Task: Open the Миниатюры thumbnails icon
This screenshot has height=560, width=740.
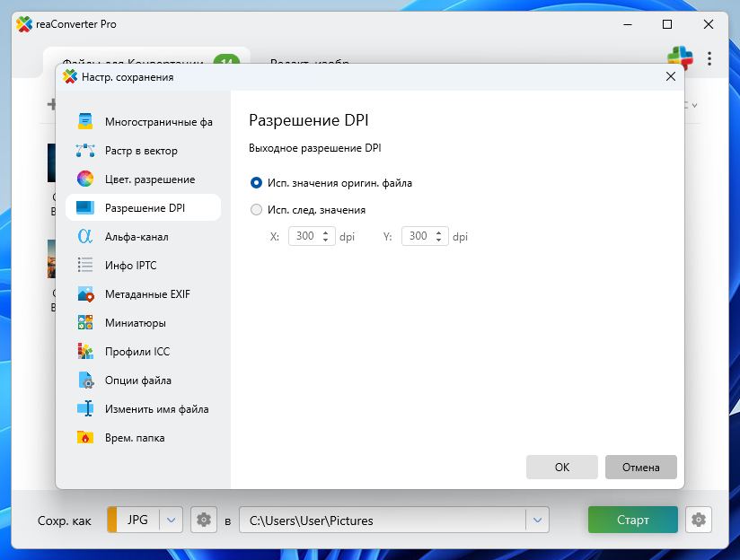Action: pos(85,323)
